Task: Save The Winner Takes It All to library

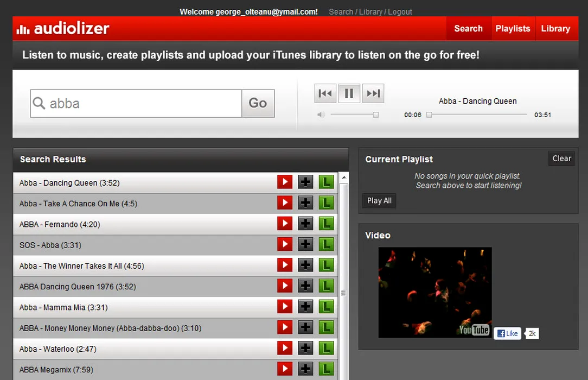Action: (x=326, y=265)
